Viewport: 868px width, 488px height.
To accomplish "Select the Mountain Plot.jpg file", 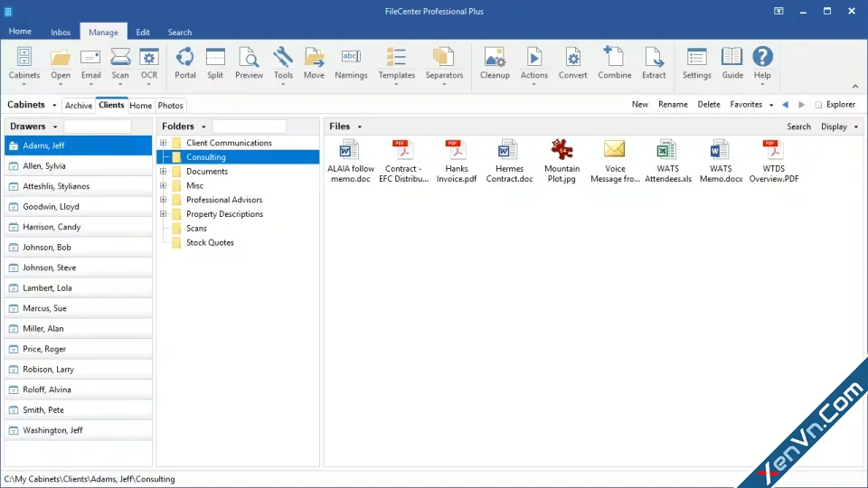I will pos(561,161).
